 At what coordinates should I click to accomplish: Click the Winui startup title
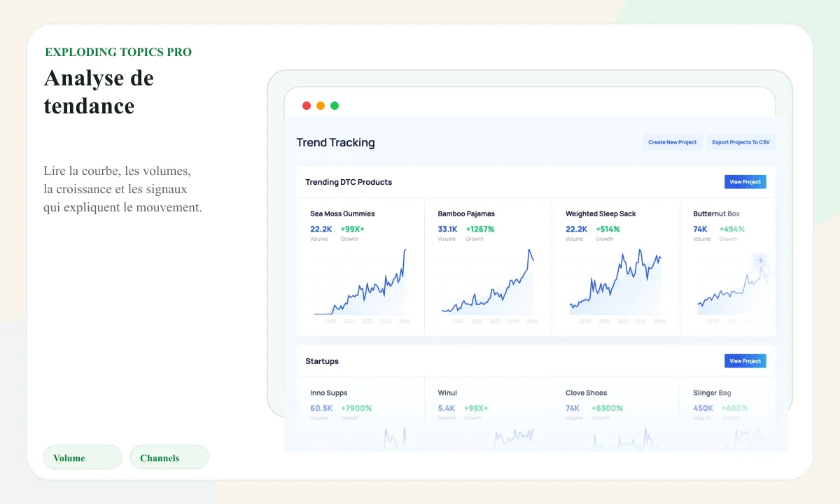click(x=447, y=393)
